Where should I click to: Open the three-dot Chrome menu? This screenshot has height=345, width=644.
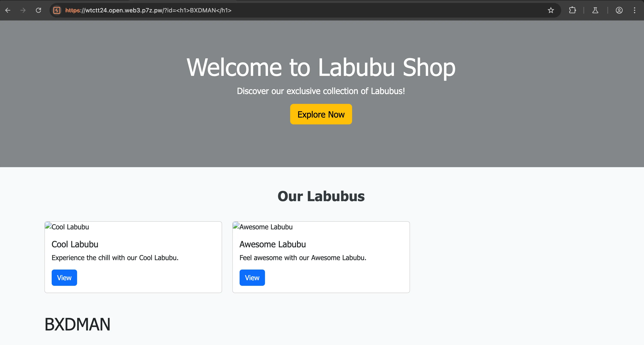coord(635,10)
